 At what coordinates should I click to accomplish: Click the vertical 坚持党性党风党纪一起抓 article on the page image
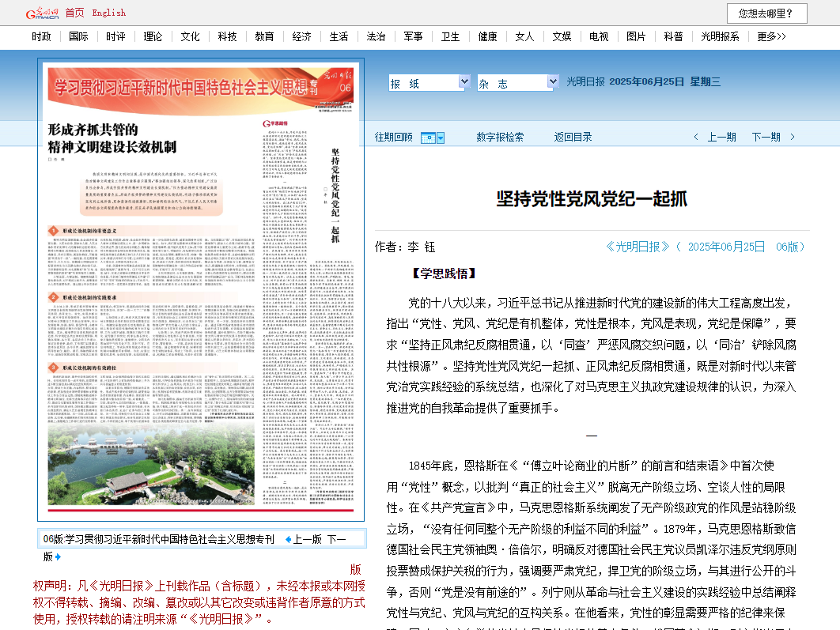335,195
